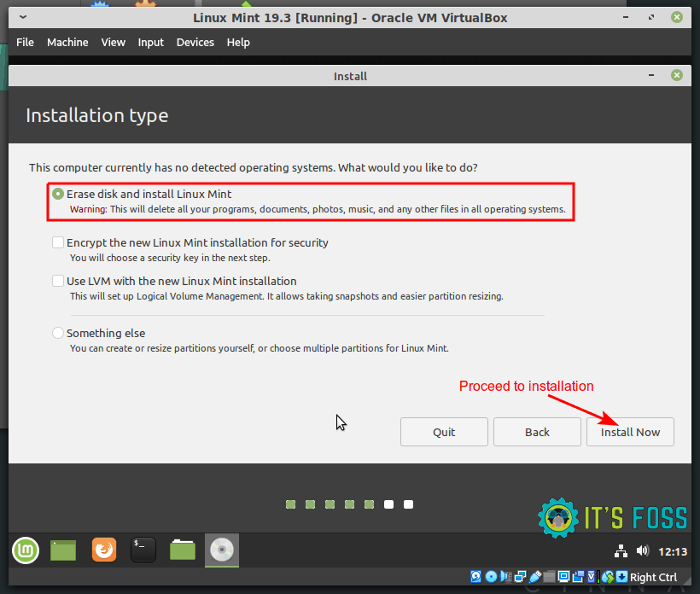This screenshot has width=700, height=594.
Task: Enable Encrypt the new Linux Mint installation
Action: coord(58,242)
